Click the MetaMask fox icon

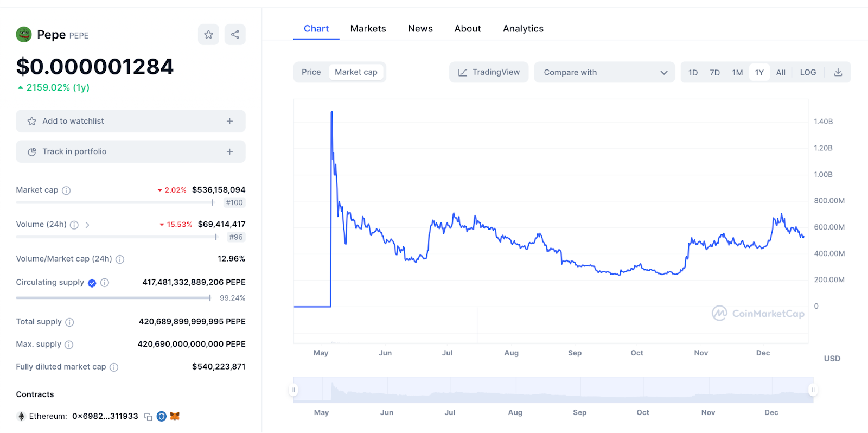175,416
